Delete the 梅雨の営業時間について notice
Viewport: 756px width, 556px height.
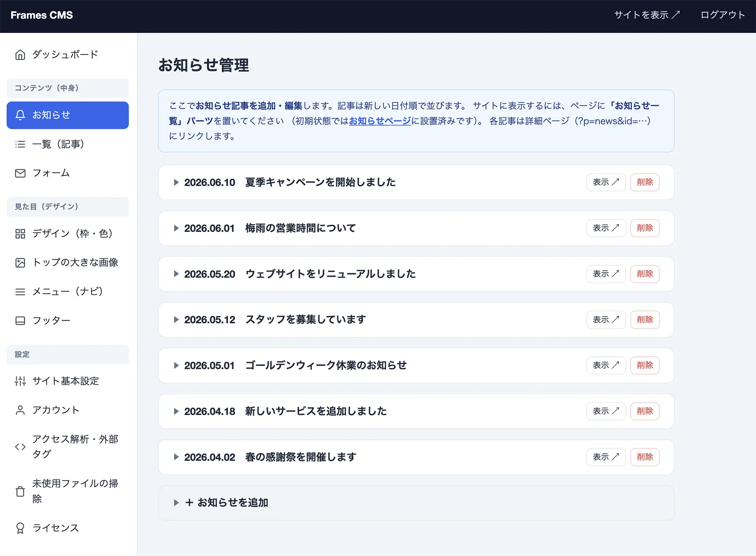pyautogui.click(x=645, y=228)
